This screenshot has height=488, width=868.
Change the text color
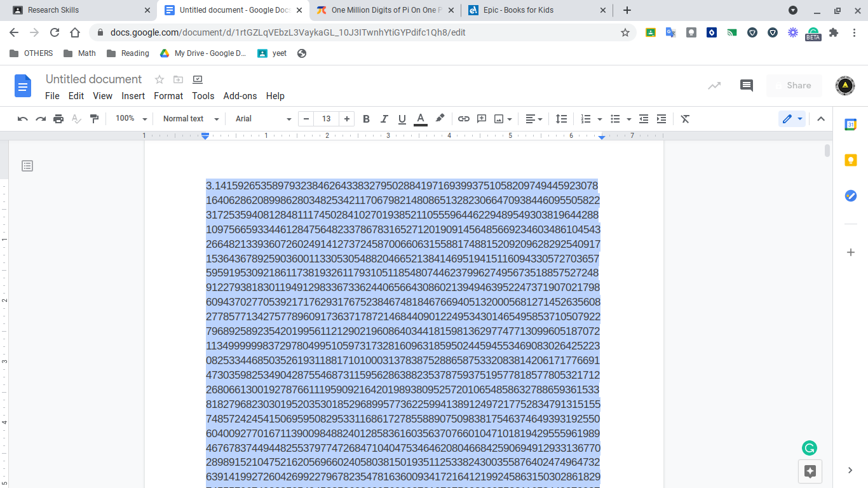(x=420, y=119)
